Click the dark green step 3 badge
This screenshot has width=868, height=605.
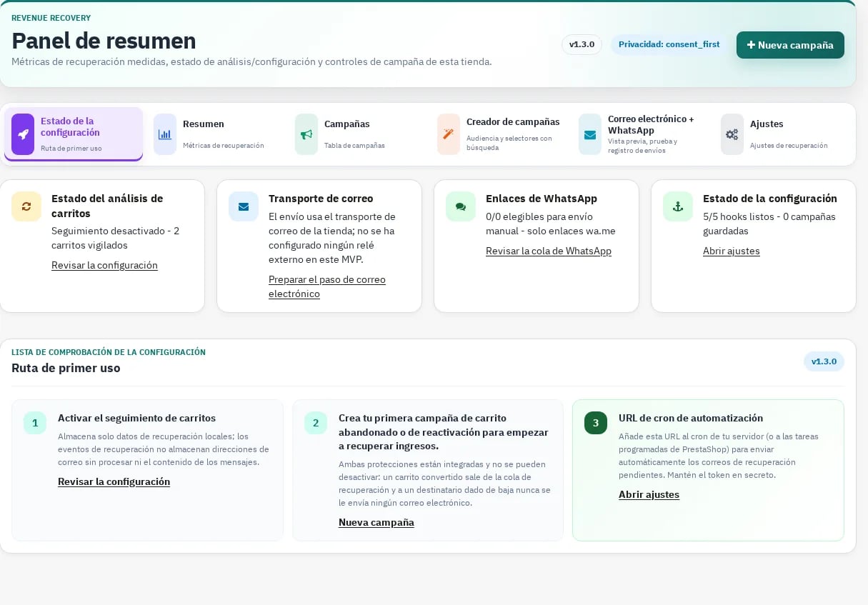pyautogui.click(x=596, y=423)
